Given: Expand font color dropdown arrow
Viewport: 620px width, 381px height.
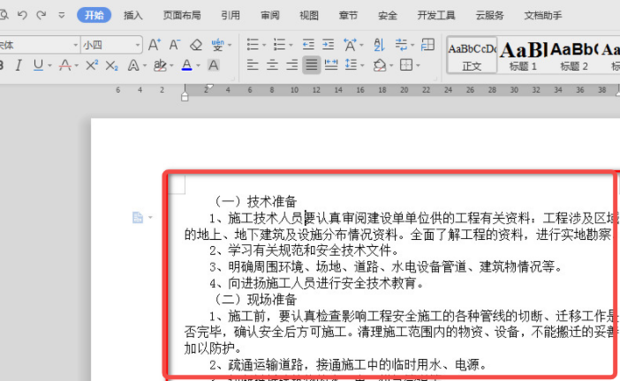Looking at the screenshot, I should (x=198, y=66).
